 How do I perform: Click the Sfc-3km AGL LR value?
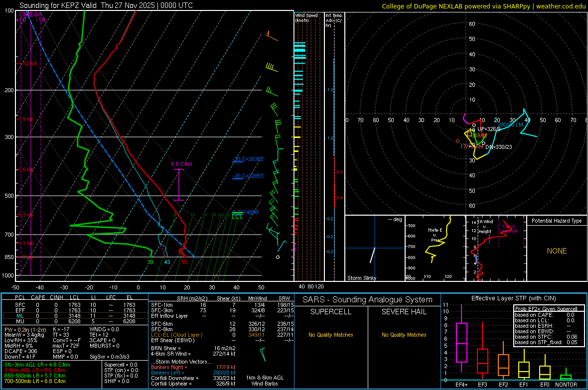[37, 365]
